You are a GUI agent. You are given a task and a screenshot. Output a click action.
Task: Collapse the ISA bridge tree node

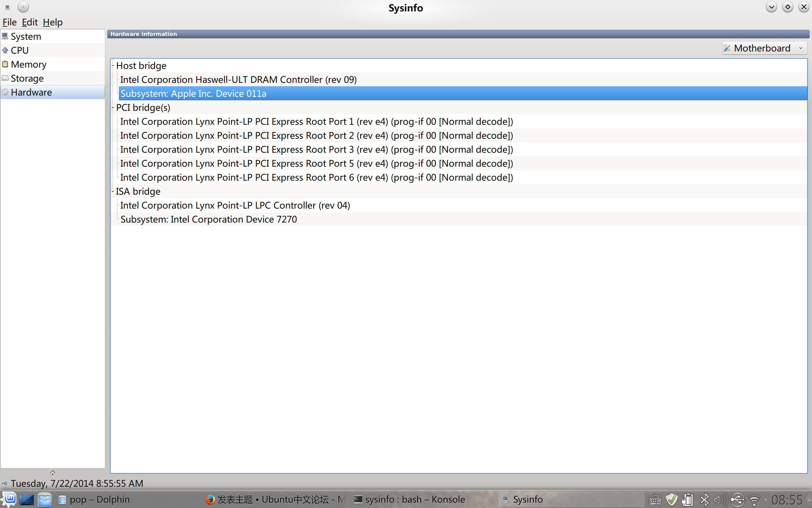pyautogui.click(x=113, y=191)
